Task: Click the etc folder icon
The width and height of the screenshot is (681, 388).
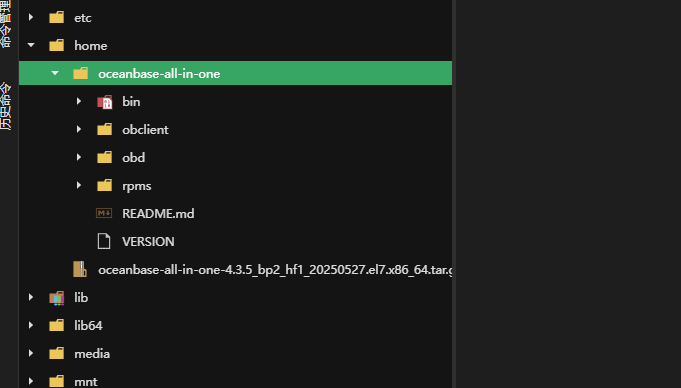Action: pyautogui.click(x=56, y=17)
